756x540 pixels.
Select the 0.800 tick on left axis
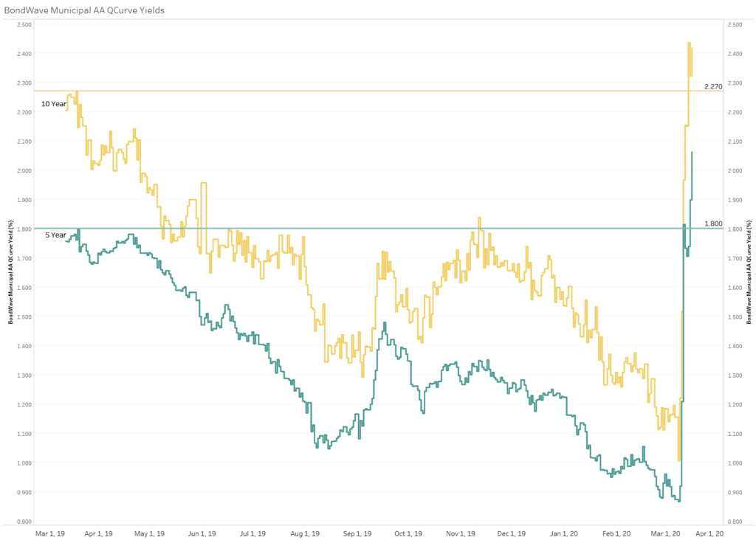(x=24, y=522)
